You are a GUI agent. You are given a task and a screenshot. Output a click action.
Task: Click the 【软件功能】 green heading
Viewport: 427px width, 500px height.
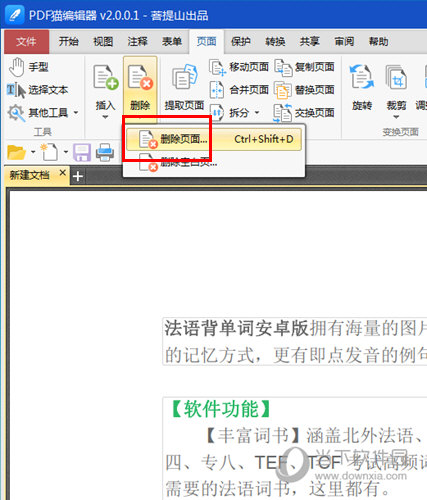[x=221, y=409]
